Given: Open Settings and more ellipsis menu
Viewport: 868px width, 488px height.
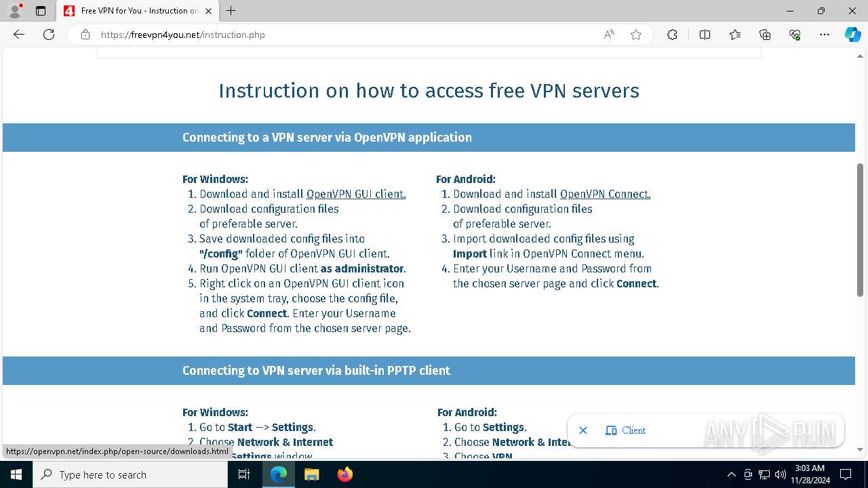Looking at the screenshot, I should tap(825, 35).
